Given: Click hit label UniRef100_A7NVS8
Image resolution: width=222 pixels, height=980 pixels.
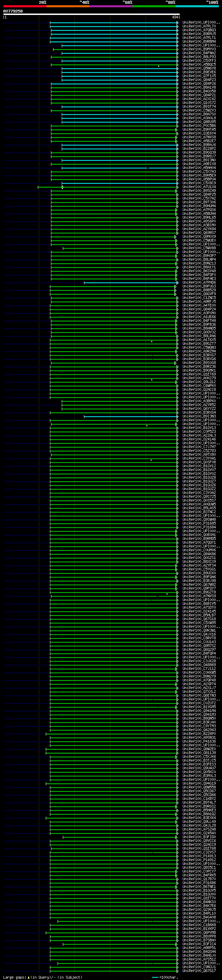Looking at the screenshot, I should point(199,137).
